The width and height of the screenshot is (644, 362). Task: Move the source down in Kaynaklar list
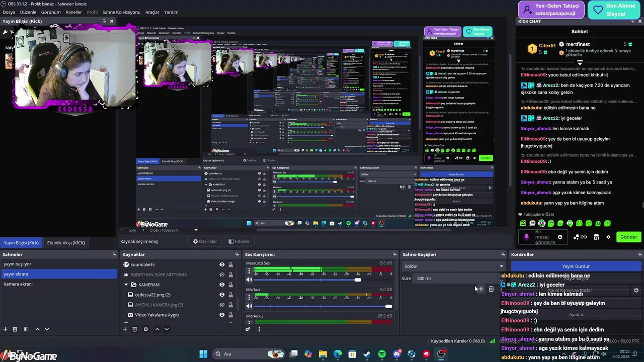[x=167, y=329]
